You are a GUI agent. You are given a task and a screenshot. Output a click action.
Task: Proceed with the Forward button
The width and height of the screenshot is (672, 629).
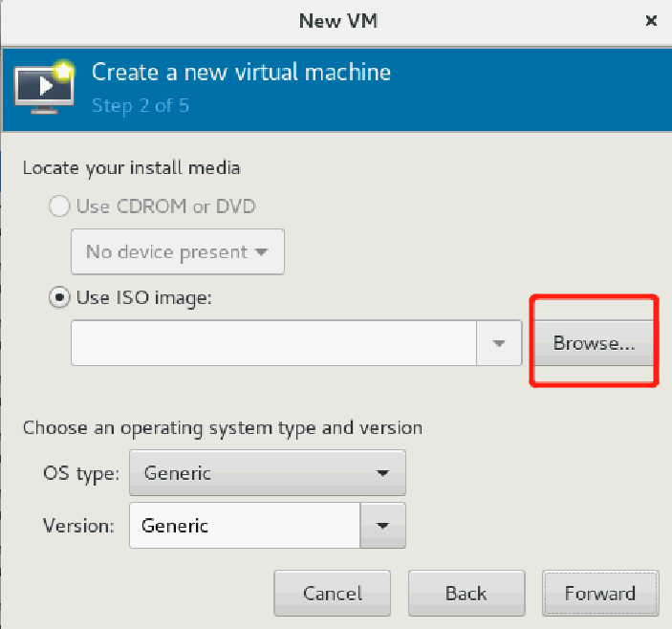(599, 594)
